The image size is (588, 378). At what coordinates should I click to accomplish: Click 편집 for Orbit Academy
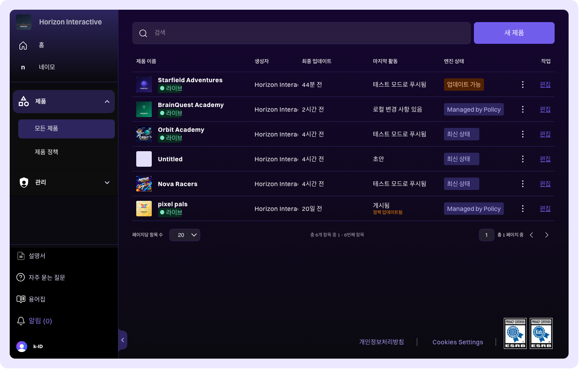pos(545,134)
